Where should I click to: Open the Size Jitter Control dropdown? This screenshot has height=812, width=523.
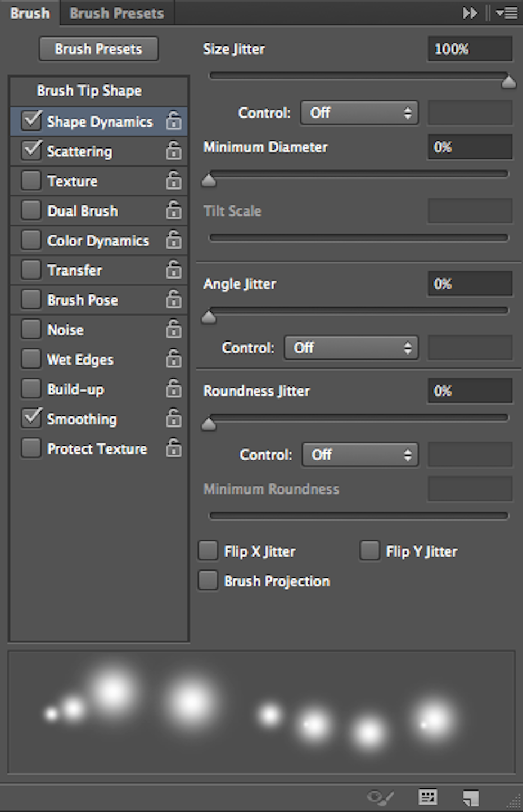tap(359, 113)
